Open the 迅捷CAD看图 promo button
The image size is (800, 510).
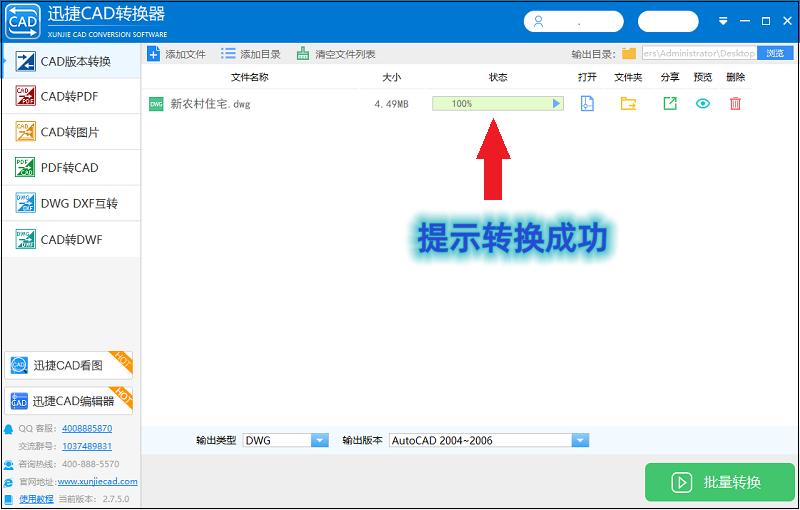pyautogui.click(x=68, y=365)
